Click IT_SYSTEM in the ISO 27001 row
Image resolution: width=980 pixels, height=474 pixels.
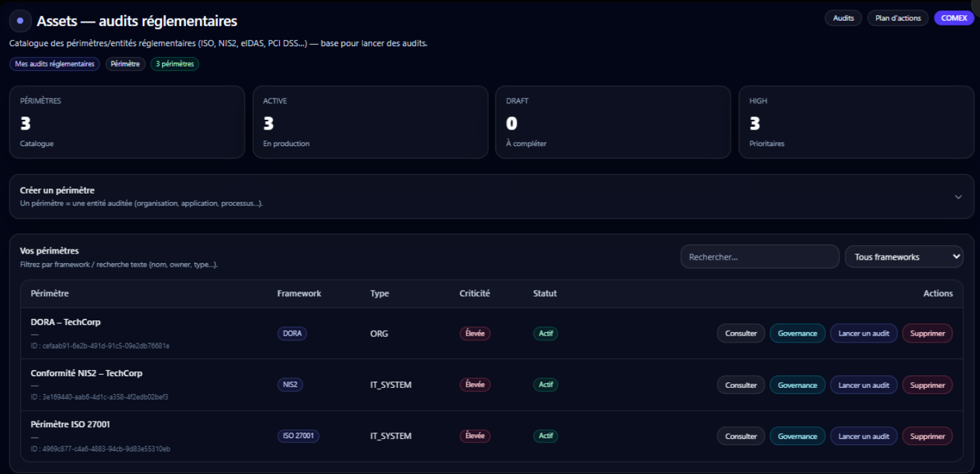(391, 436)
